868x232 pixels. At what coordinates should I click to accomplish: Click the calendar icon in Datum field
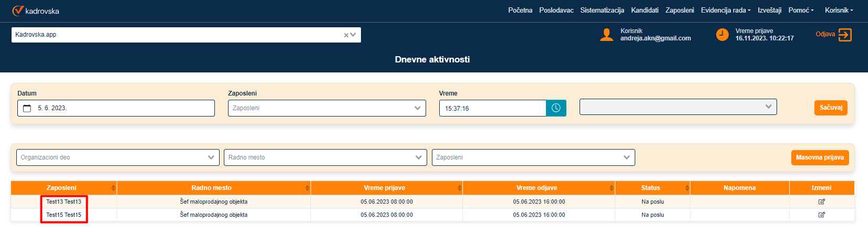(27, 109)
